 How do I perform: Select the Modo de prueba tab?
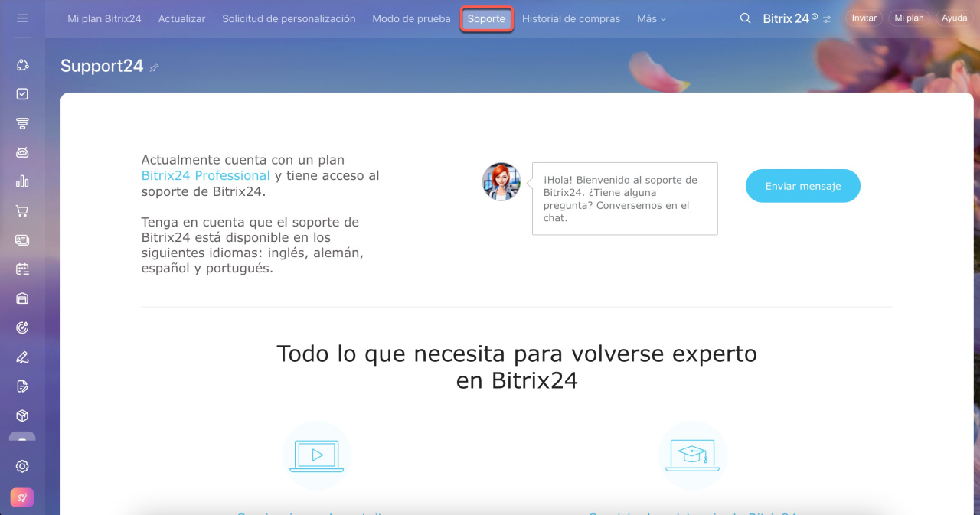point(411,18)
